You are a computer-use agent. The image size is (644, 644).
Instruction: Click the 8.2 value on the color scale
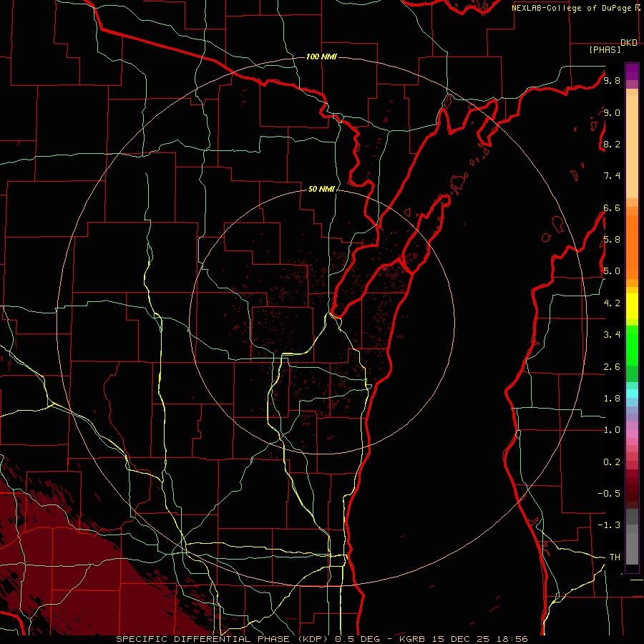(612, 144)
